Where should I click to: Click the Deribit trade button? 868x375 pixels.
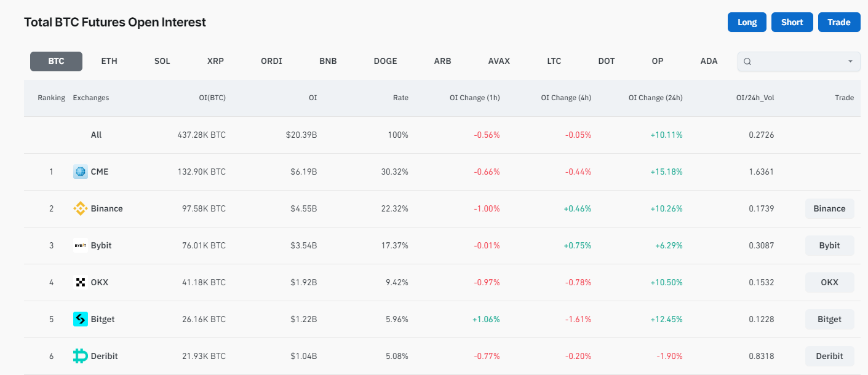829,356
